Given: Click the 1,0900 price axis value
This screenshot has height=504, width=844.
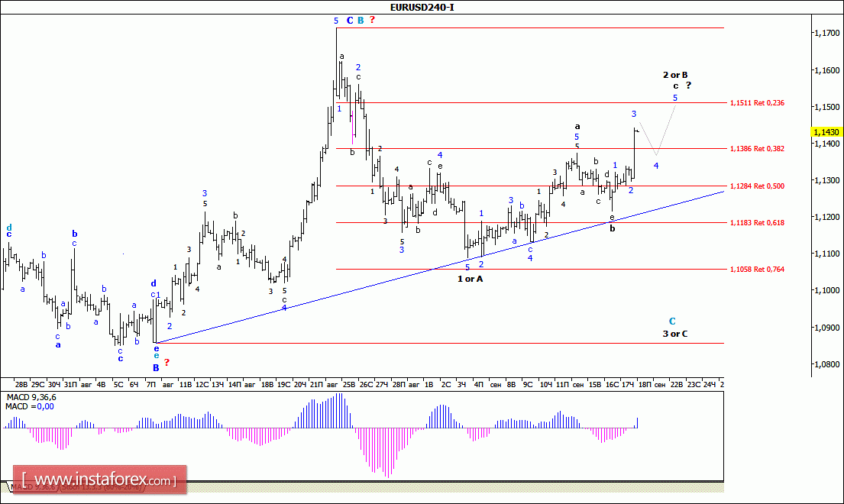Looking at the screenshot, I should pyautogui.click(x=826, y=327).
